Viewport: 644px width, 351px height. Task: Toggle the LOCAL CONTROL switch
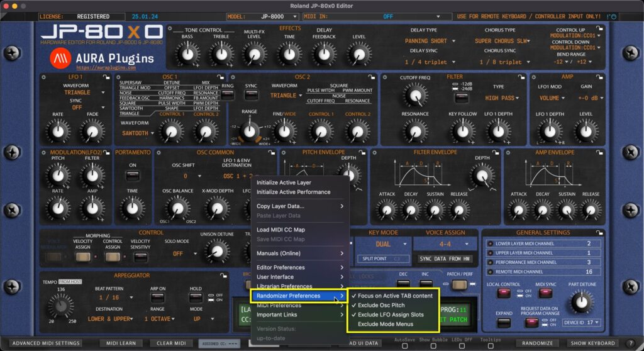[x=504, y=293]
